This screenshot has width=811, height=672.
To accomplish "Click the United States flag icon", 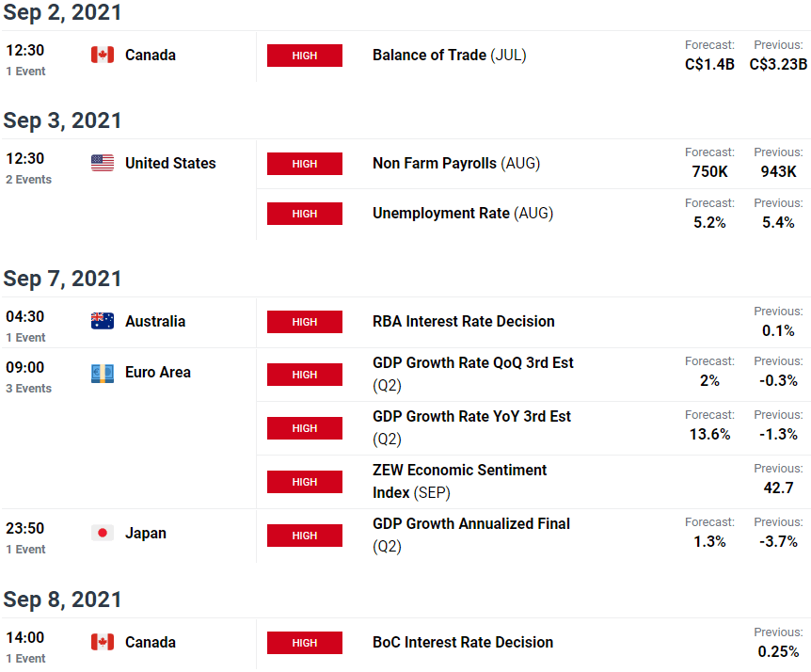I will (x=103, y=163).
